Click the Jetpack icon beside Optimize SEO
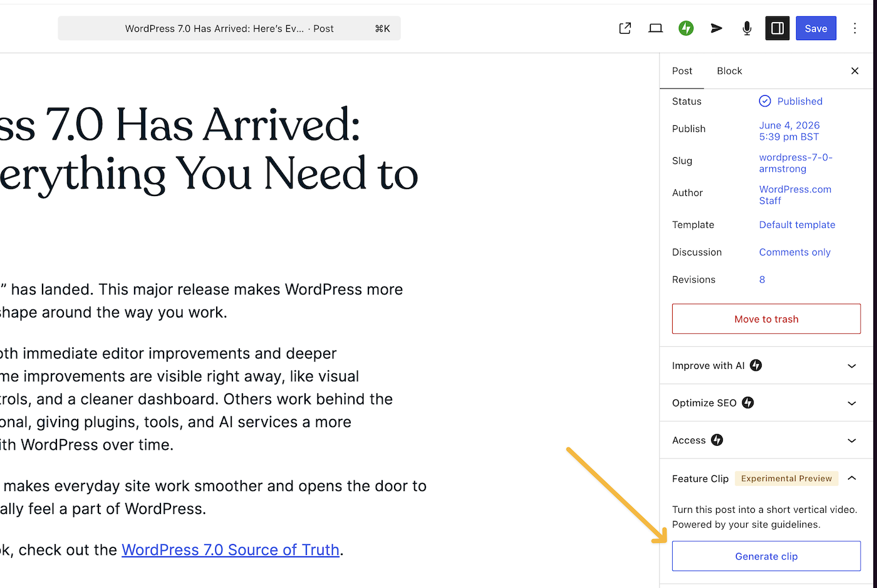This screenshot has width=877, height=588. [x=748, y=403]
